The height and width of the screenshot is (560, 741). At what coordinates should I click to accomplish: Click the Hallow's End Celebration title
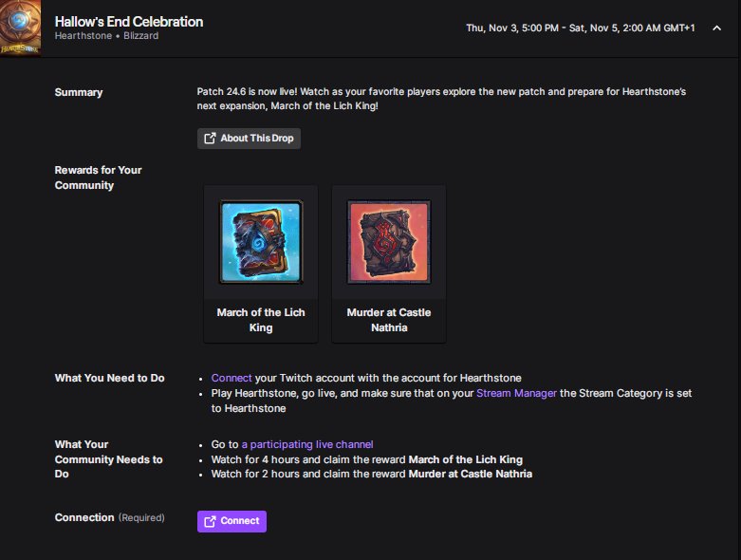tap(129, 22)
